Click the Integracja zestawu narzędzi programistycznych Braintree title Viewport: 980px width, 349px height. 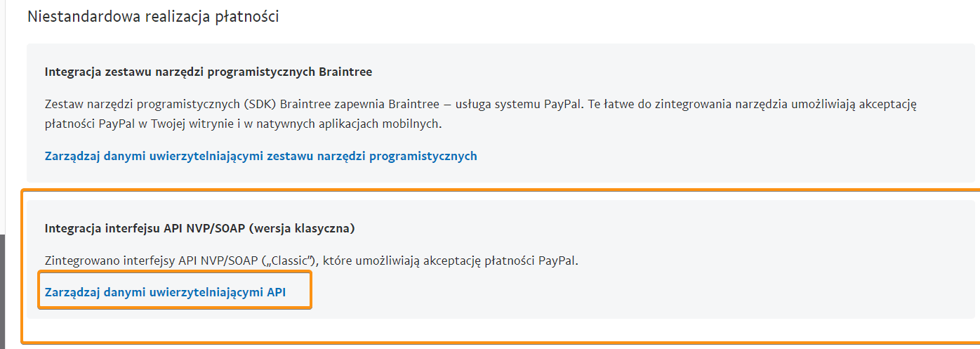pos(208,72)
